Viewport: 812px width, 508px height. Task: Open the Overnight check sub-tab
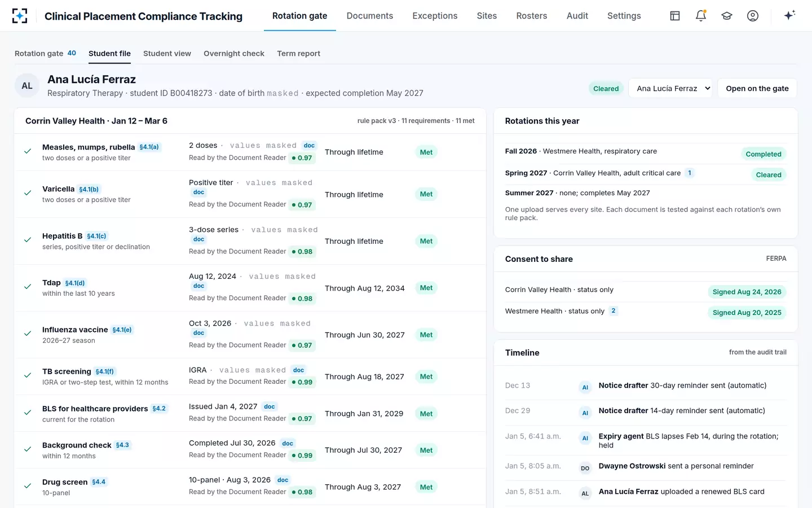[234, 54]
